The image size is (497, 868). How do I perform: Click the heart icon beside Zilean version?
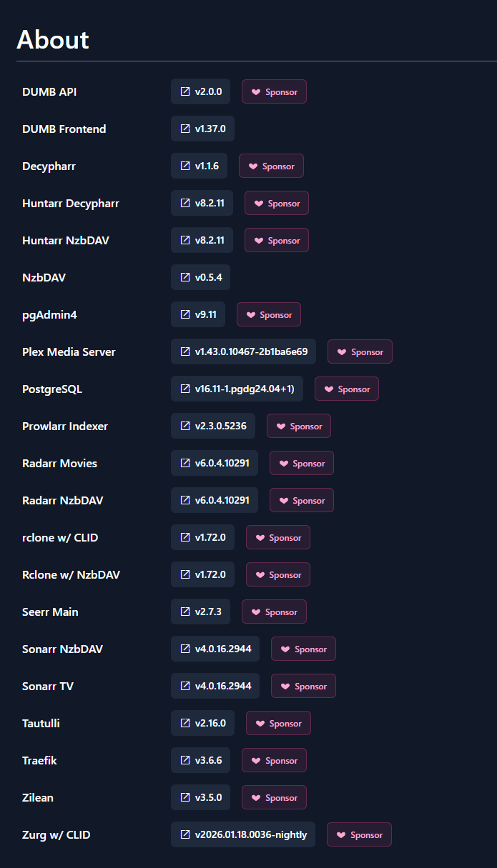tap(255, 798)
